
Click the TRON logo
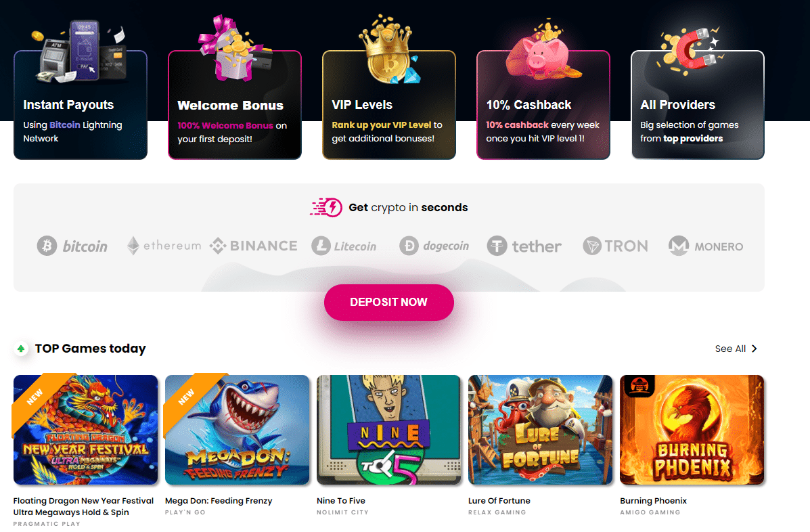[615, 246]
